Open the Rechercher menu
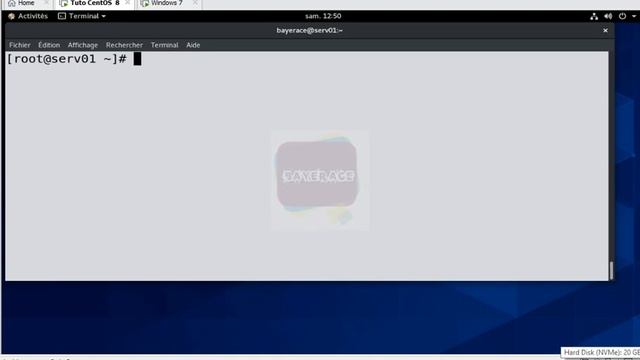The height and width of the screenshot is (360, 640). tap(124, 45)
